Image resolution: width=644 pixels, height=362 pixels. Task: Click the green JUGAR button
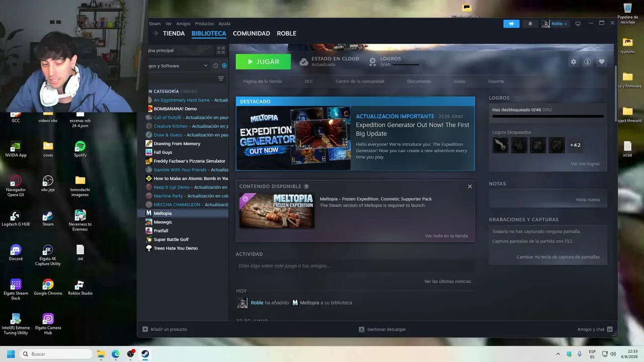point(263,62)
